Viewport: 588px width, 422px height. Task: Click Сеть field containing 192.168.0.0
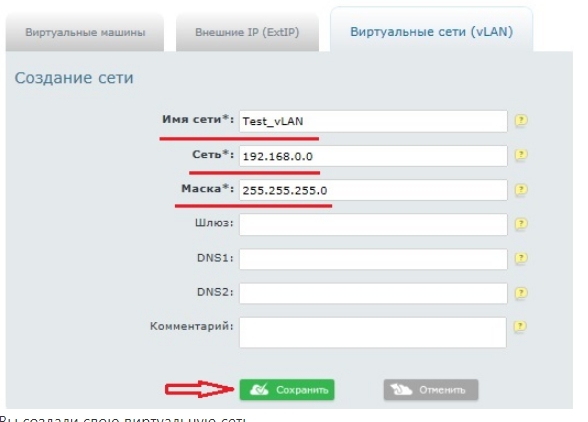point(373,156)
